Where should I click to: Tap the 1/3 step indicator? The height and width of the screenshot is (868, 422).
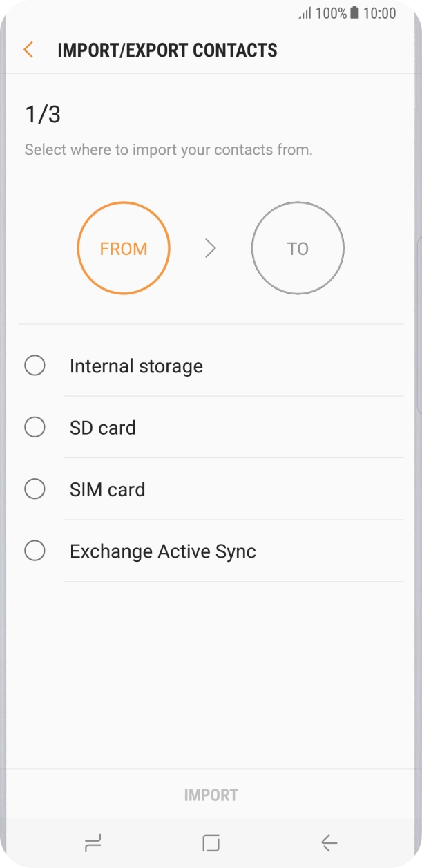click(44, 114)
